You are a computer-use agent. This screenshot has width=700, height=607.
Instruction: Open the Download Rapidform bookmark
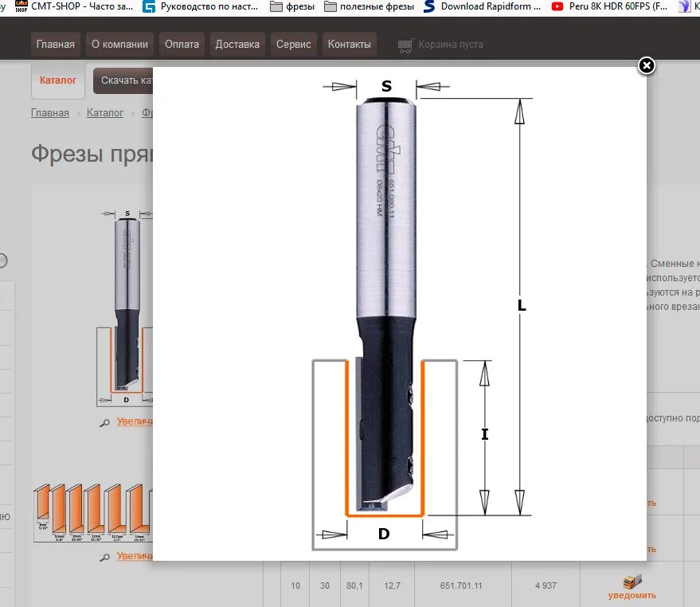tap(482, 6)
